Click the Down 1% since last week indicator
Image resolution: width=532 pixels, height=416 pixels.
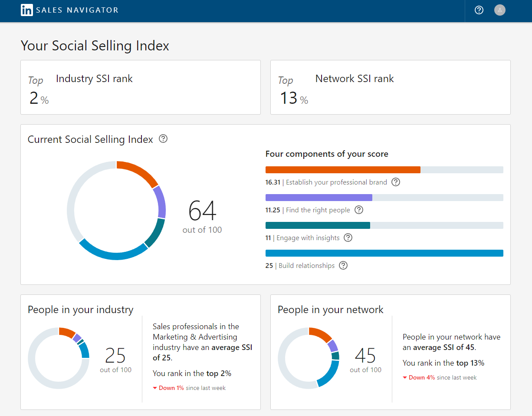[189, 388]
